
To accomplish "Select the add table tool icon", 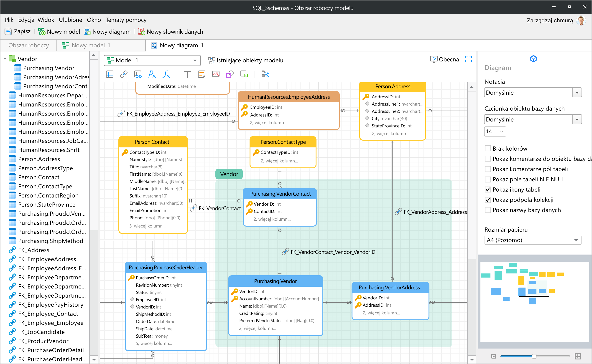I will (x=110, y=74).
